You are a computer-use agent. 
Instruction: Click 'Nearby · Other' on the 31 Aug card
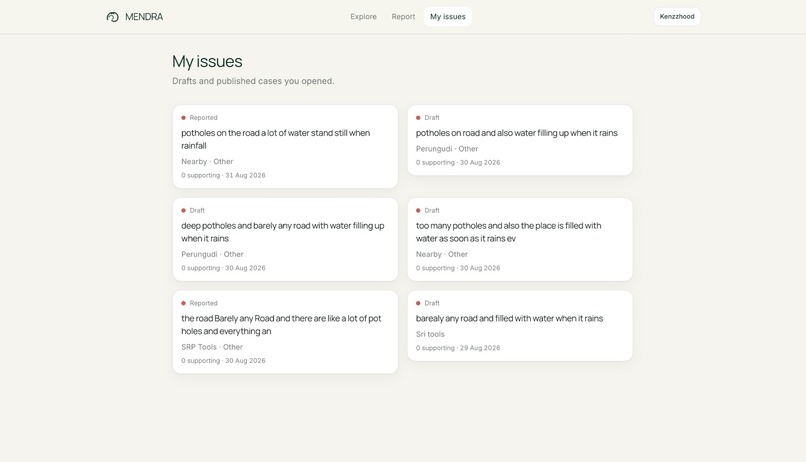coord(207,161)
